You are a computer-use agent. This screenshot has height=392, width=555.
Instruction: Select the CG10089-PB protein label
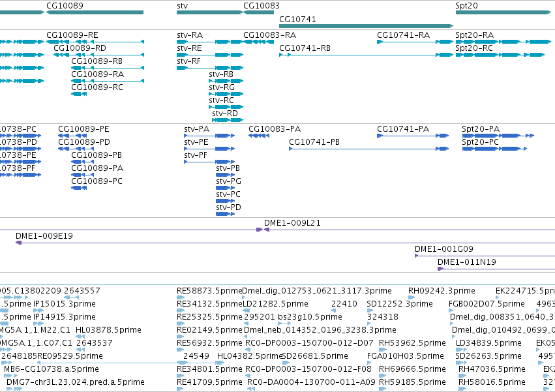[97, 155]
